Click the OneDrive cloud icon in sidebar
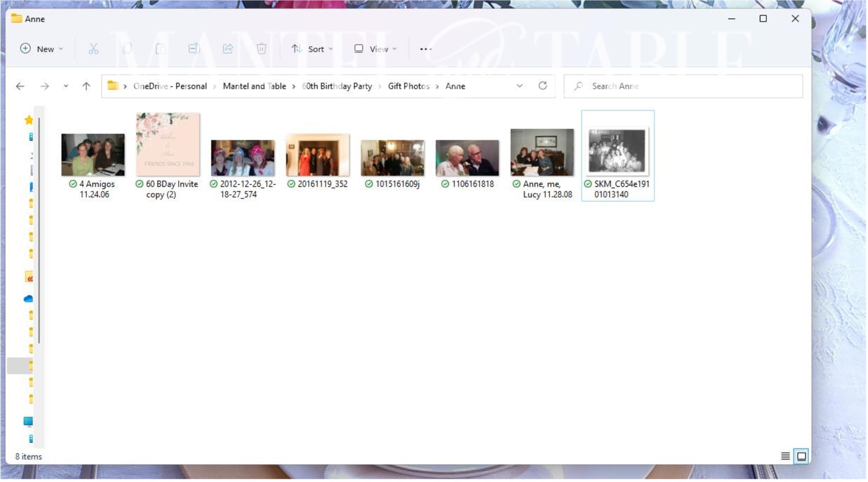The image size is (868, 482). tap(28, 299)
